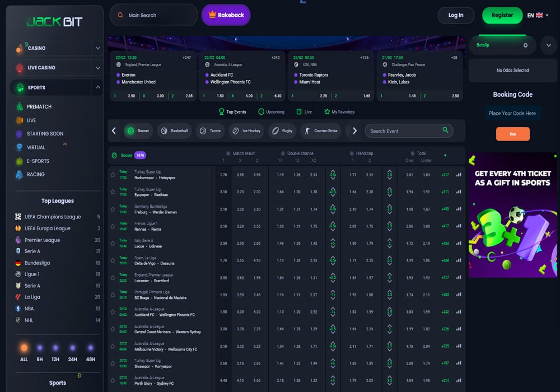Star the Lecce - Udinese match

(113, 244)
